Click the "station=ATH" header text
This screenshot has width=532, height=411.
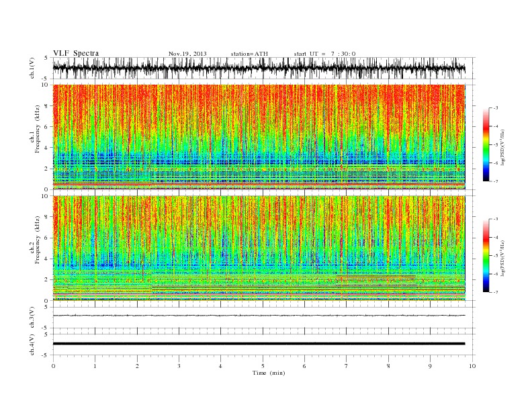[x=249, y=54]
